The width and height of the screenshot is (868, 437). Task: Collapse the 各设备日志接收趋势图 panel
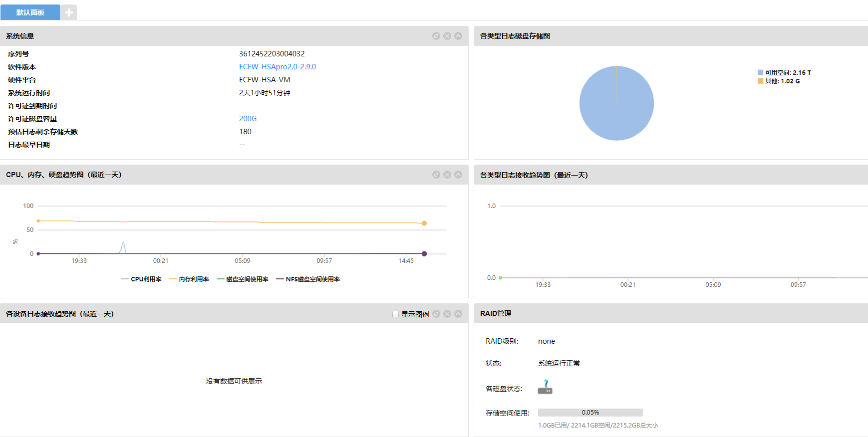458,314
